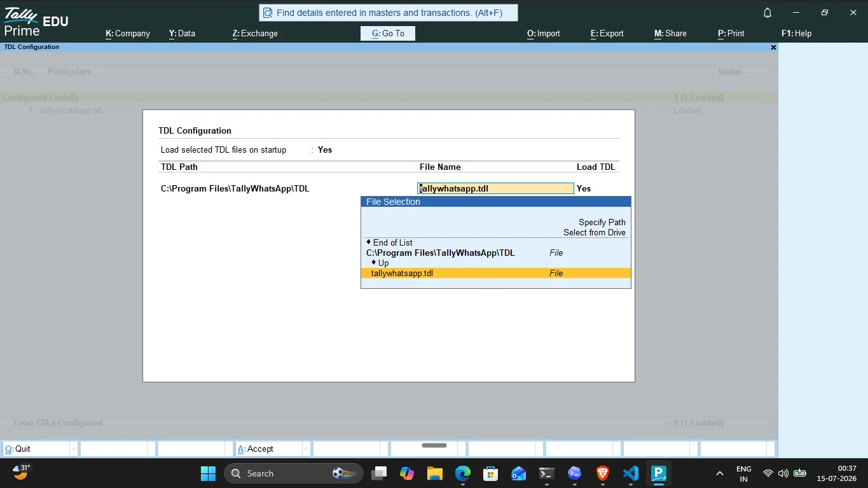The width and height of the screenshot is (868, 488).
Task: Click the Find details search field
Action: pos(389,13)
